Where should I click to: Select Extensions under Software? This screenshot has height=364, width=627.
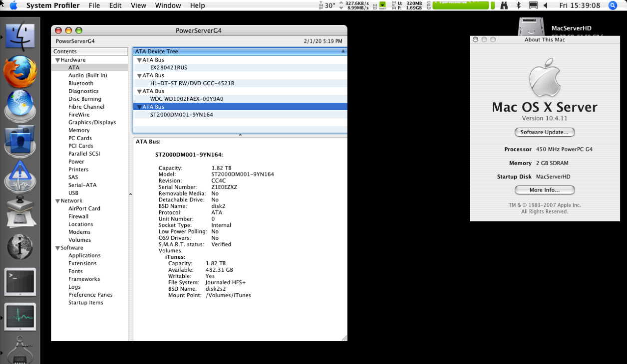pyautogui.click(x=82, y=263)
